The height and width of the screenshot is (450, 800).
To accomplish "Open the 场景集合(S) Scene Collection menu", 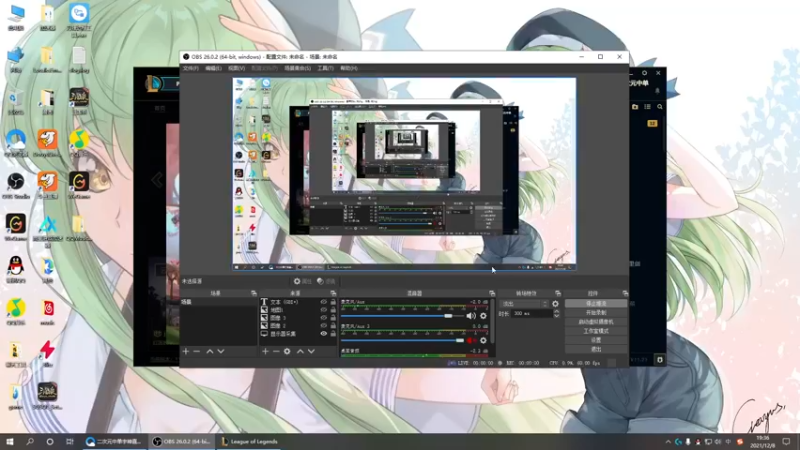I will pos(297,68).
